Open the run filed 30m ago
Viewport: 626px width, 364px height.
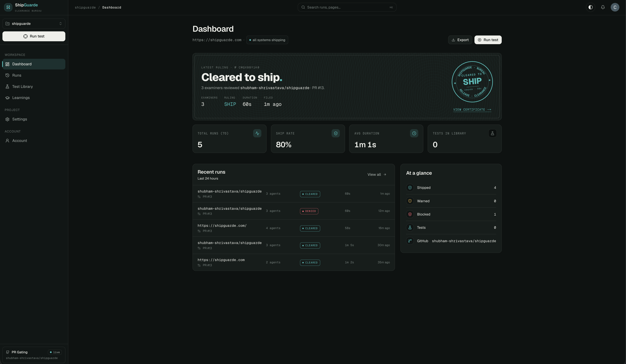click(294, 245)
